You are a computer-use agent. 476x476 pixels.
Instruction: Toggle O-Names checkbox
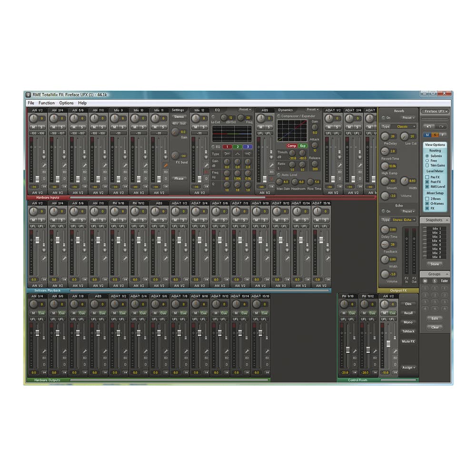(x=427, y=203)
